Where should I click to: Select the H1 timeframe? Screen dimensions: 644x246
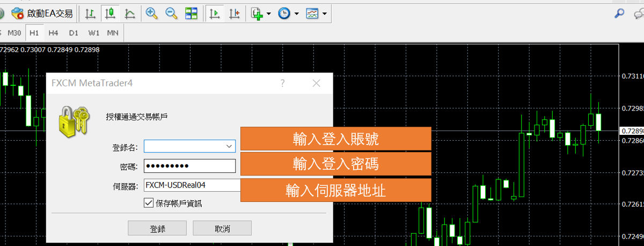click(x=34, y=33)
